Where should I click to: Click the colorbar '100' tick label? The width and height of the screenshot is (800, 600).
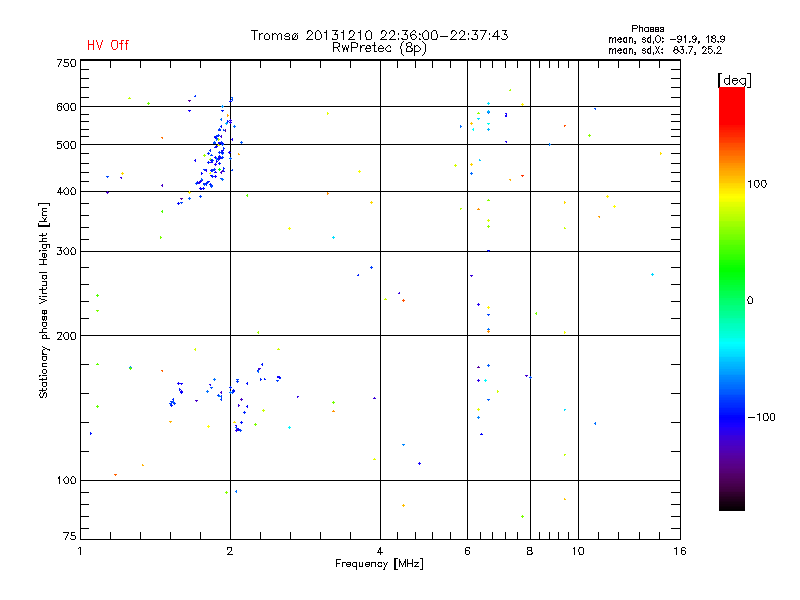point(757,184)
